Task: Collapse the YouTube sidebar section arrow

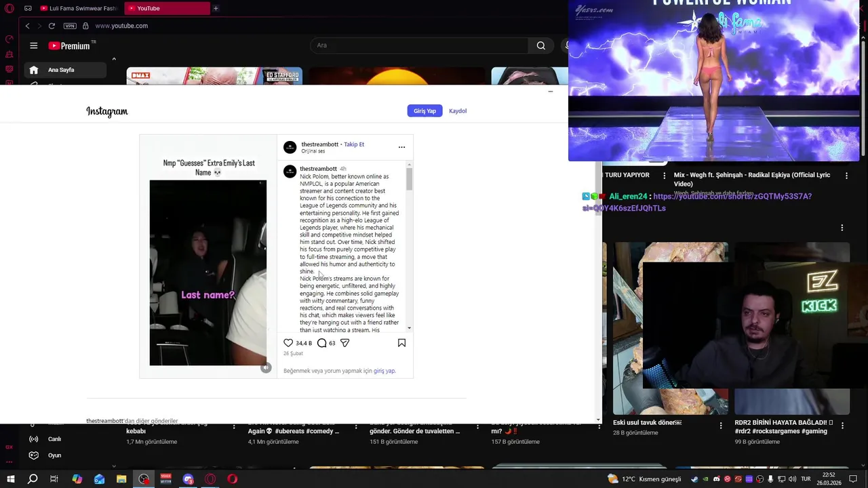Action: 114,59
